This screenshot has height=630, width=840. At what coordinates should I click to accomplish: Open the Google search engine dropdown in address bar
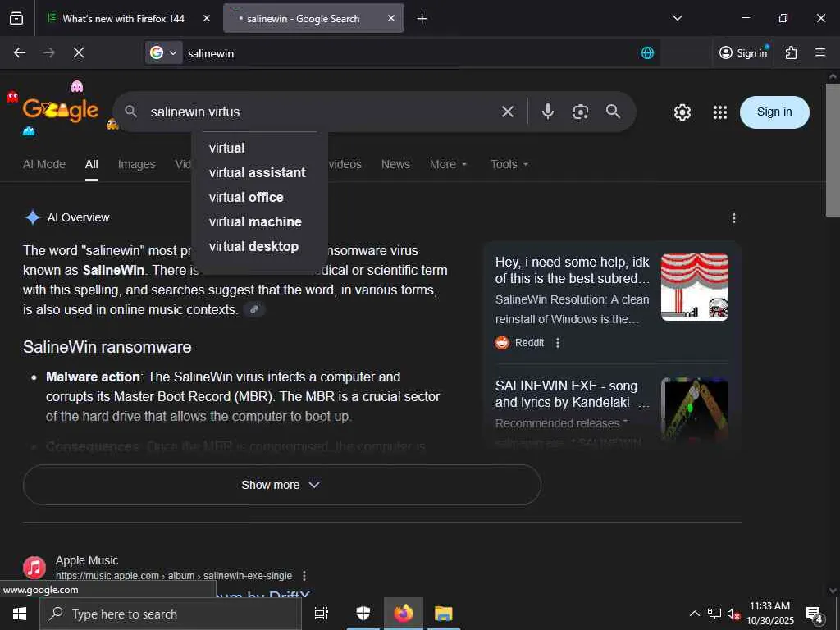click(164, 52)
